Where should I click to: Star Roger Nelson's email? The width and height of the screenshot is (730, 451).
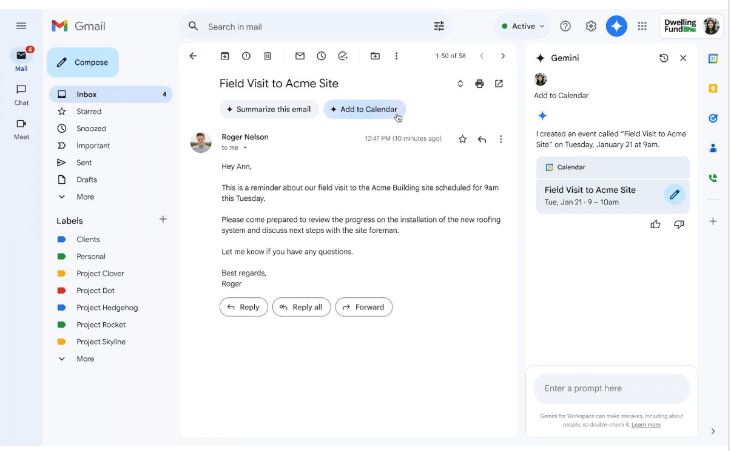[462, 139]
